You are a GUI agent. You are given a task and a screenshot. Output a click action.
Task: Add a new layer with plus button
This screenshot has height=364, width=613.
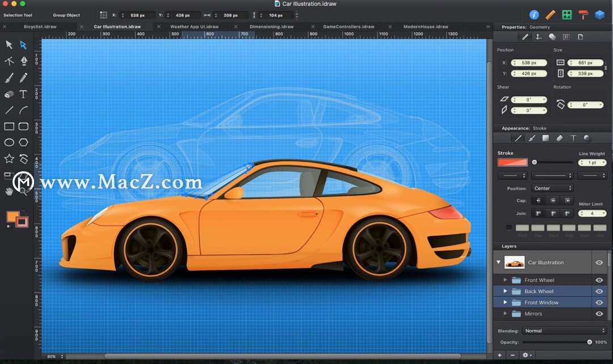click(499, 355)
